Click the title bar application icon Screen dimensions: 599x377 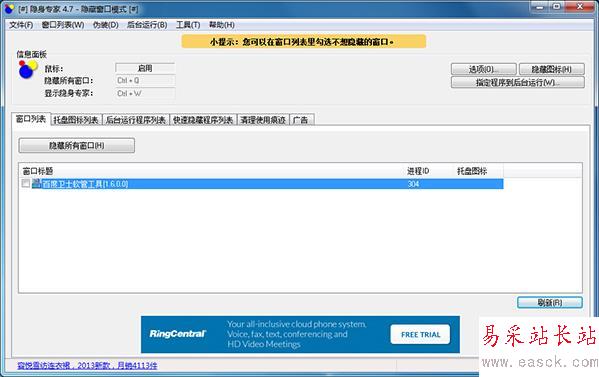tap(9, 8)
